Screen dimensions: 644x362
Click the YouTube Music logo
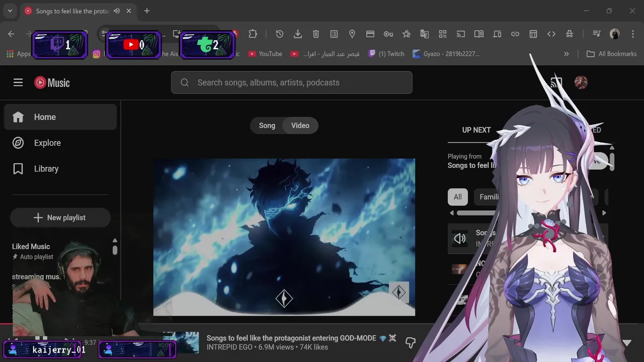52,82
